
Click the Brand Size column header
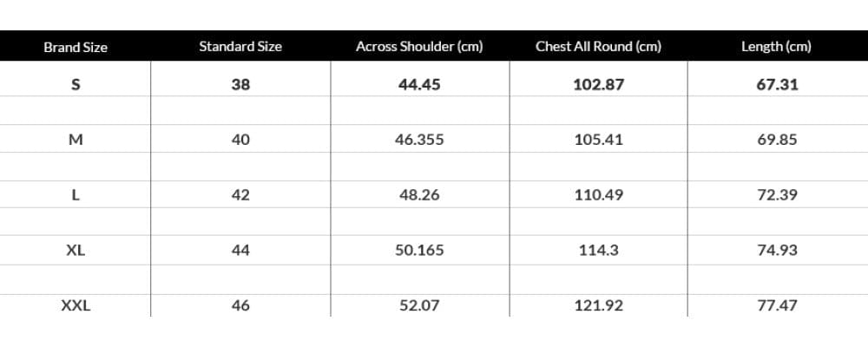[x=76, y=47]
